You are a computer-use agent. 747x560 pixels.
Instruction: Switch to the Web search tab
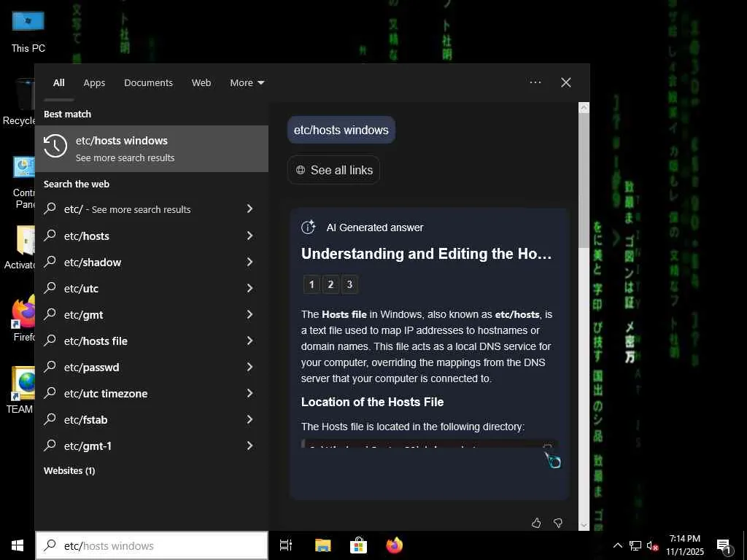click(x=201, y=83)
